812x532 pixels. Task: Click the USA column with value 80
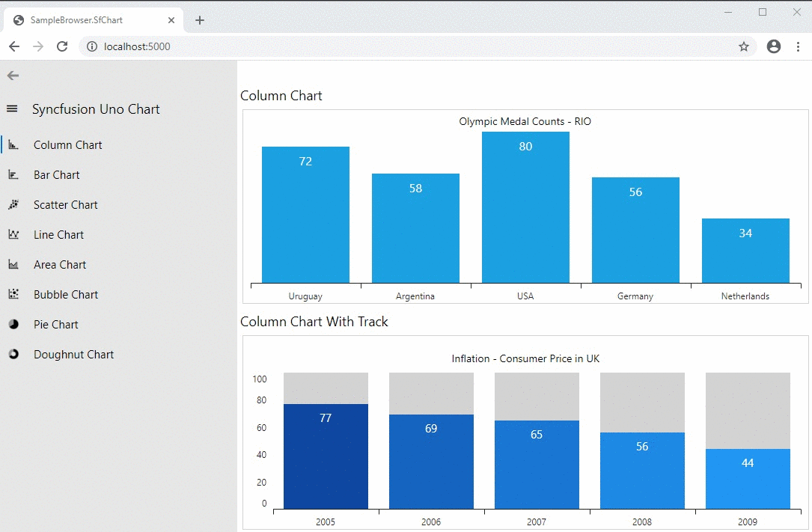point(525,208)
